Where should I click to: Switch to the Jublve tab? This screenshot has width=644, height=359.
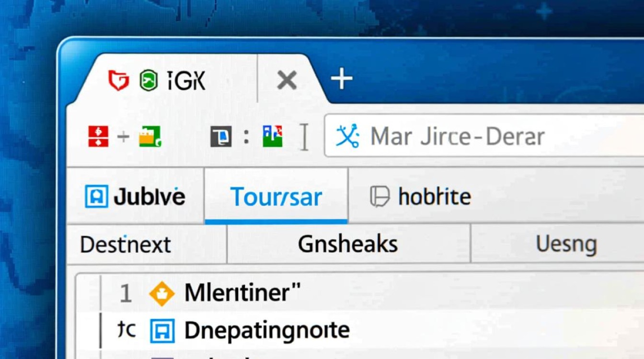[x=135, y=197]
